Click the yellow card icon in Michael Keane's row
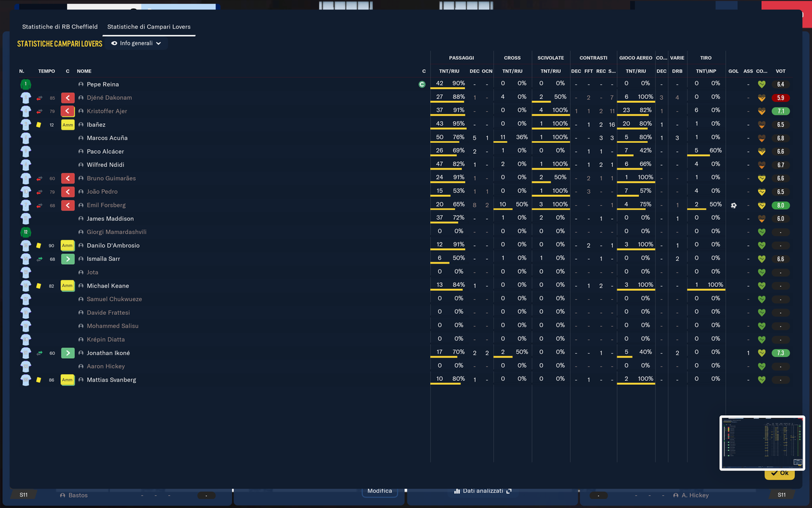This screenshot has height=508, width=812. click(39, 286)
